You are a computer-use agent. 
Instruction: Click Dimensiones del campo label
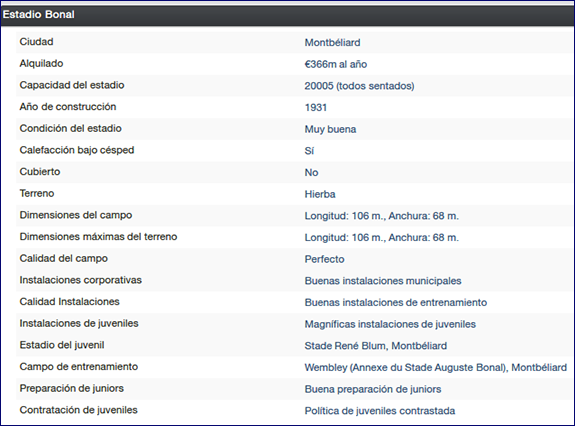pyautogui.click(x=76, y=215)
